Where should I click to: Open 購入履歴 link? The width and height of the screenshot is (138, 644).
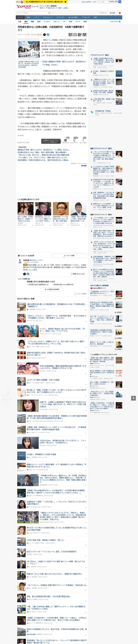(x=112, y=13)
